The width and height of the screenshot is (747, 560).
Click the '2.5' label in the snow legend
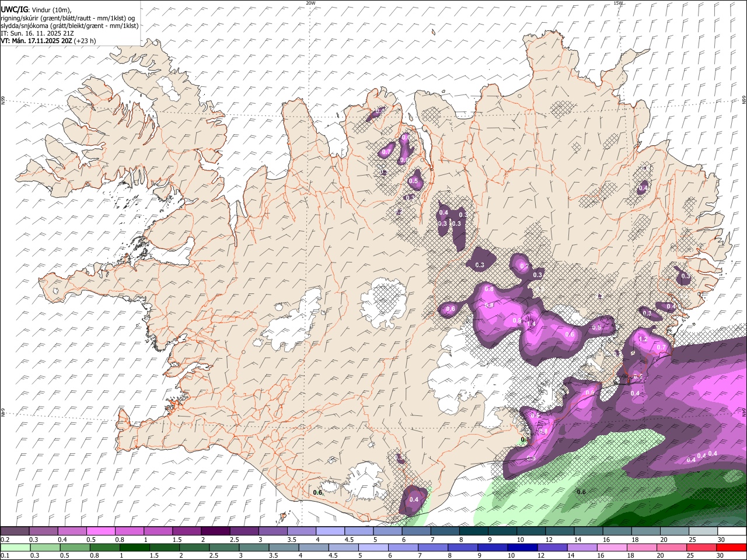click(x=235, y=540)
